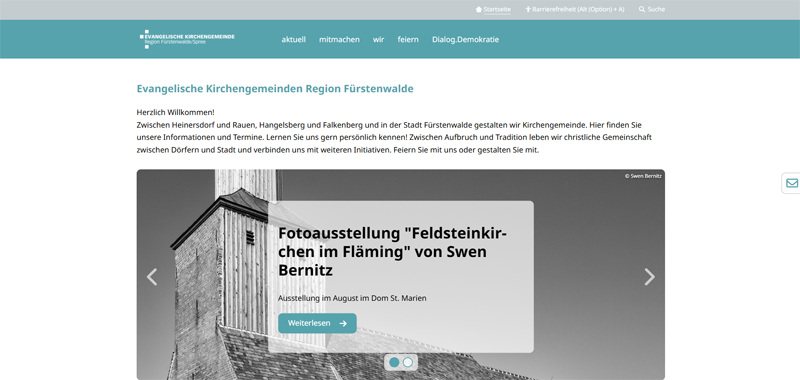Expand the wir navigation menu
Viewport: 800px width, 380px height.
click(x=378, y=39)
